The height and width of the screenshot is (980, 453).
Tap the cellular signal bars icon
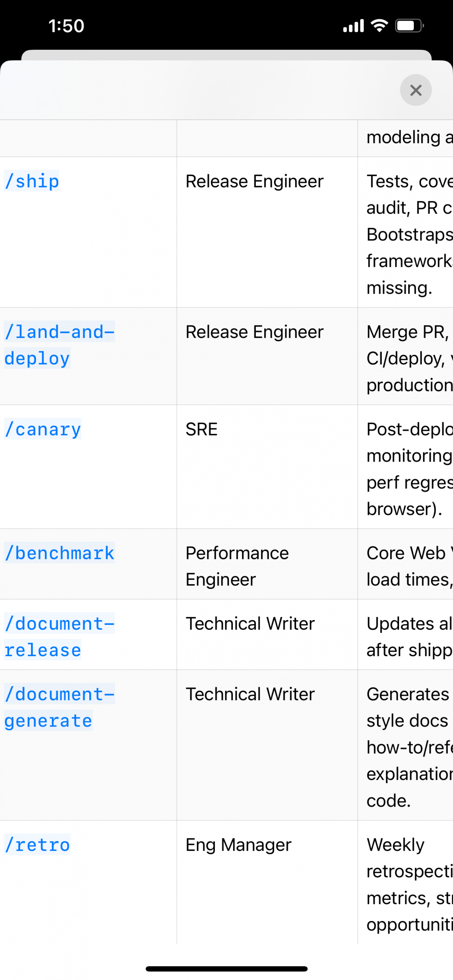click(353, 26)
